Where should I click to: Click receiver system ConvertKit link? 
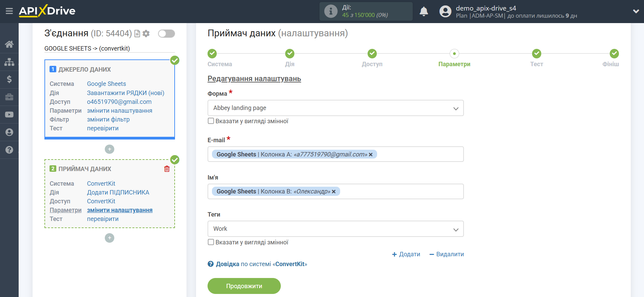coord(101,184)
